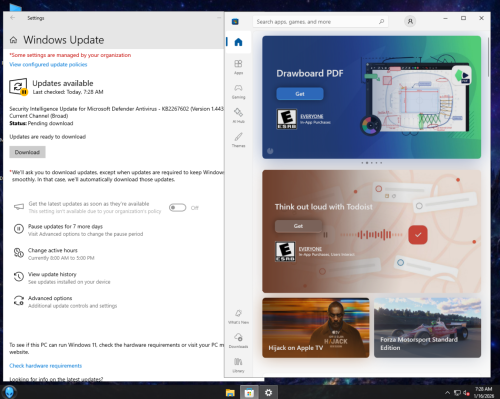Click the search magnifier icon in Store
500x399 pixels.
(x=381, y=22)
